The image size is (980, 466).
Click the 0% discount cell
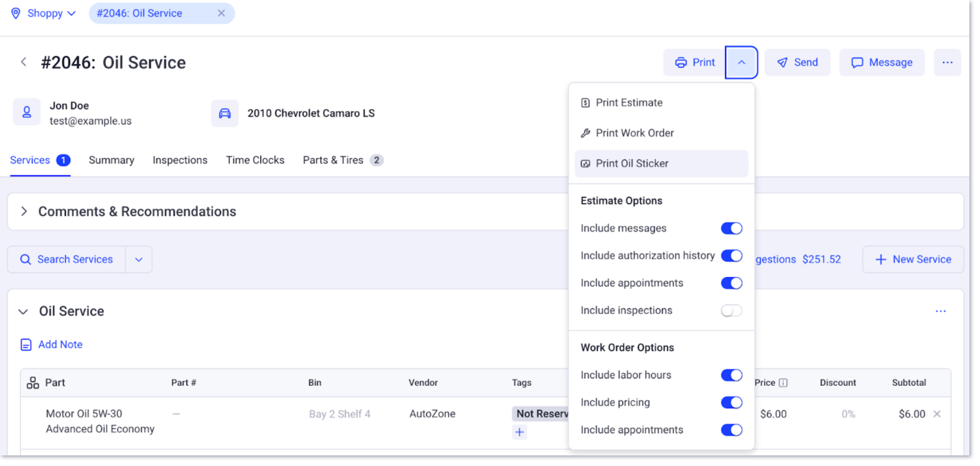click(x=848, y=414)
